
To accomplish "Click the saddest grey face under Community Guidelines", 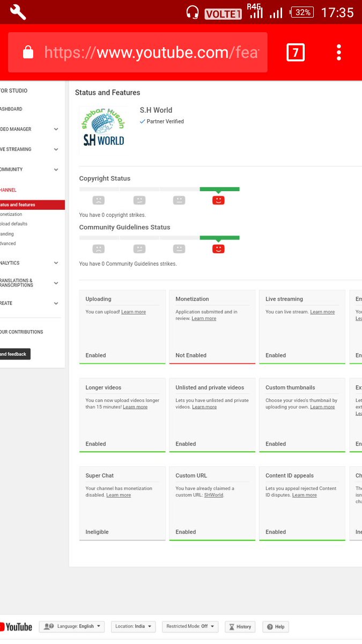I will click(98, 249).
